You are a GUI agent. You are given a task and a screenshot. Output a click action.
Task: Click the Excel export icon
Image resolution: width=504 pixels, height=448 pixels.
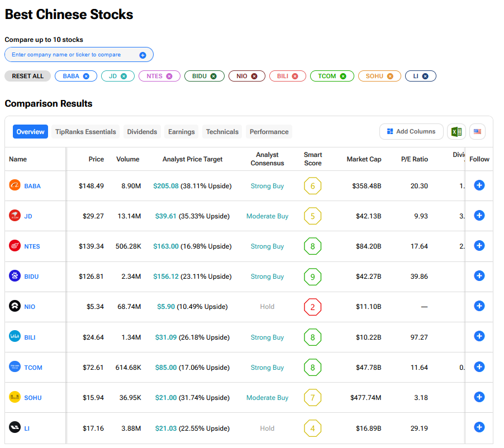pyautogui.click(x=457, y=132)
